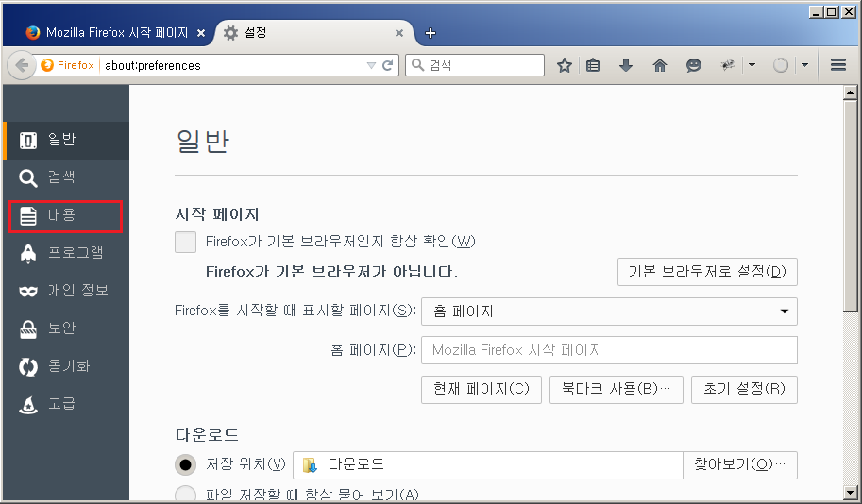Open the hamburger menu button
The width and height of the screenshot is (862, 504).
[x=838, y=65]
